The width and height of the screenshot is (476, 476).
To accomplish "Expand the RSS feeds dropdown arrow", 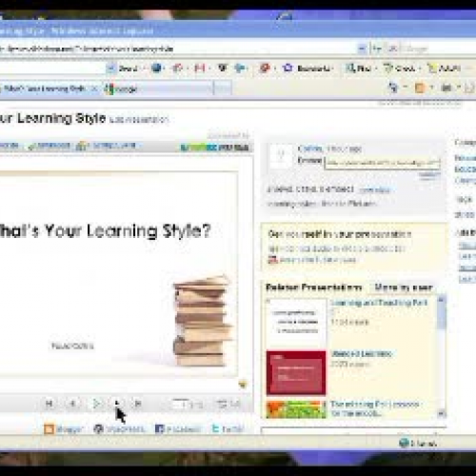I will [431, 87].
